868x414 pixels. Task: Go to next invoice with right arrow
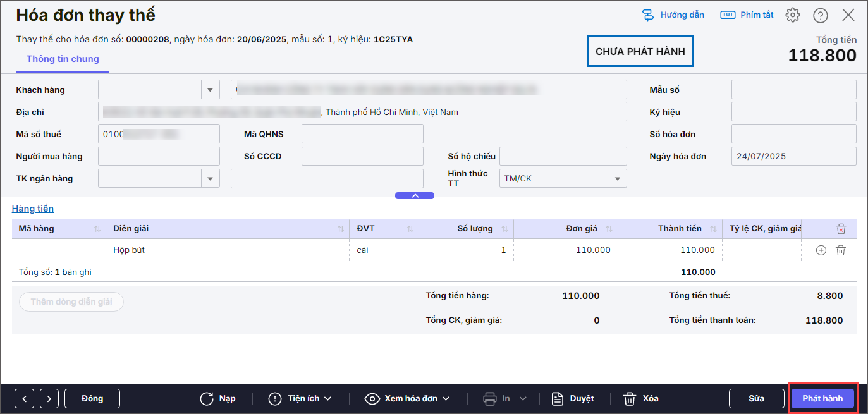click(x=49, y=399)
